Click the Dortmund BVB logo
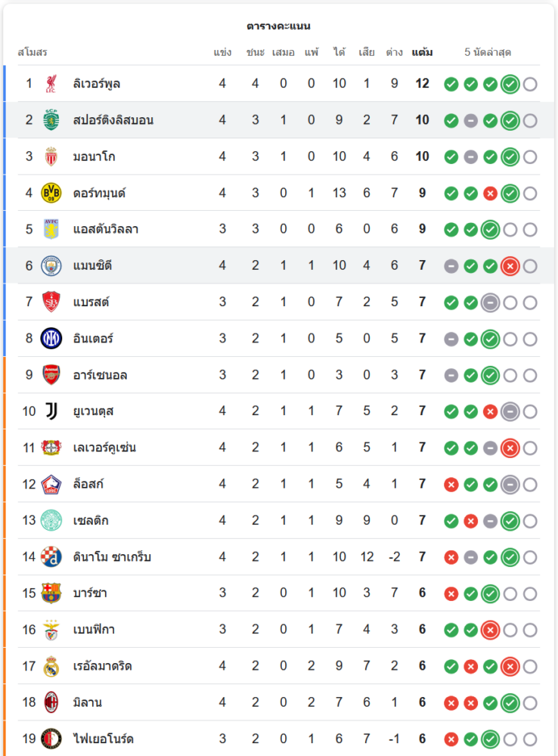Screen dimensions: 558x756 [x=51, y=193]
